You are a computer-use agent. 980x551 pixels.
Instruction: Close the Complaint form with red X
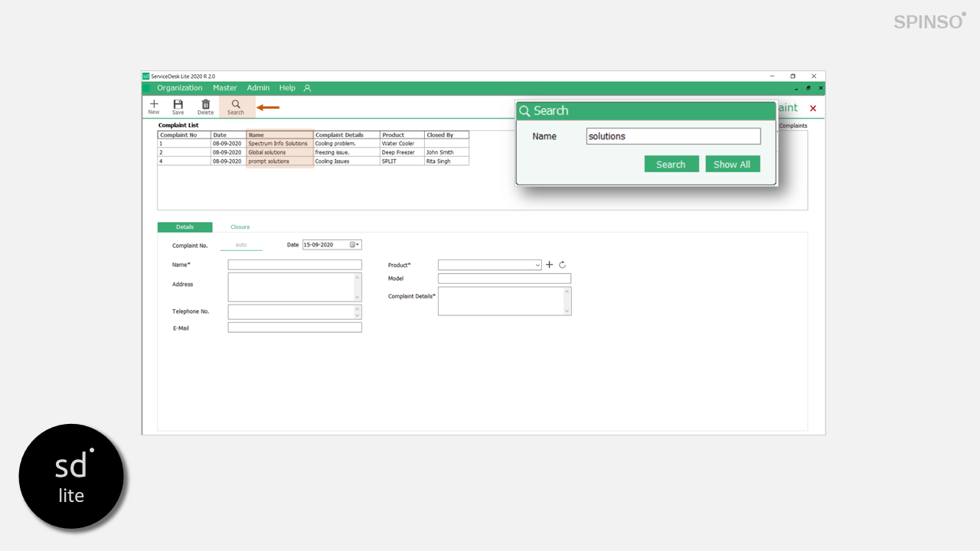813,109
